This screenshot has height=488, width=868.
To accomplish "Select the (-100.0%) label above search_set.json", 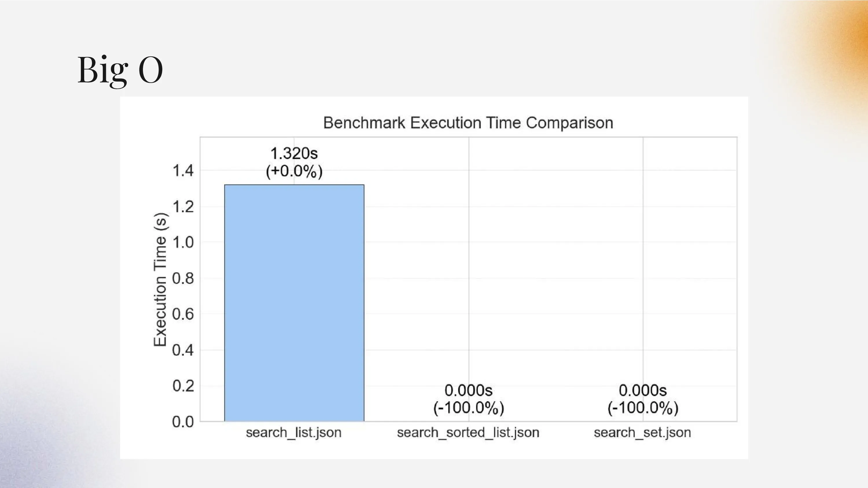I will pos(643,408).
